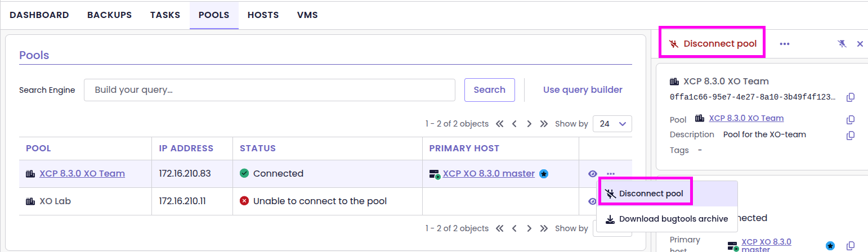Choose Download bugtools archive menu entry

[x=667, y=219]
